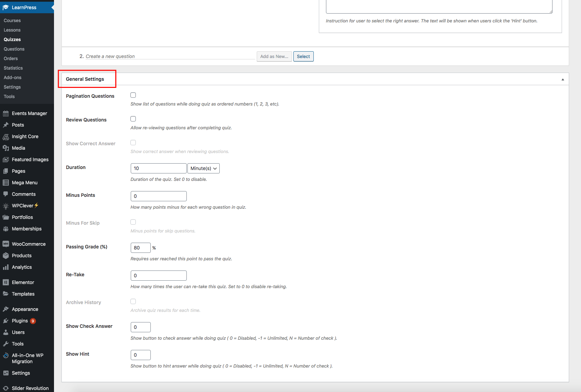
Task: Click the Pages icon in sidebar
Action: [x=6, y=171]
